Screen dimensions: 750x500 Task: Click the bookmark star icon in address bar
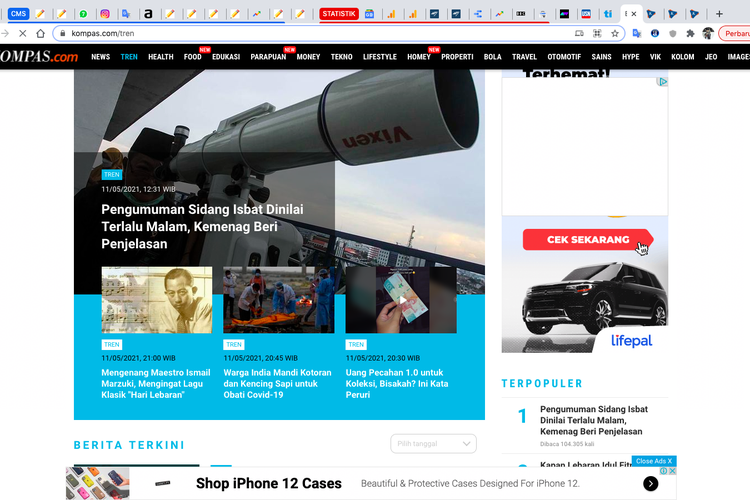(x=615, y=33)
